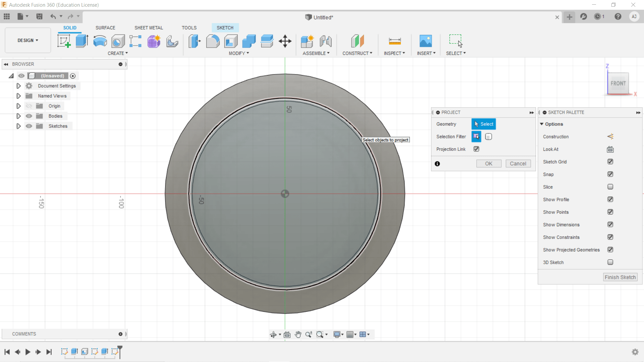Image resolution: width=644 pixels, height=362 pixels.
Task: Select the Extrude tool icon
Action: (82, 41)
